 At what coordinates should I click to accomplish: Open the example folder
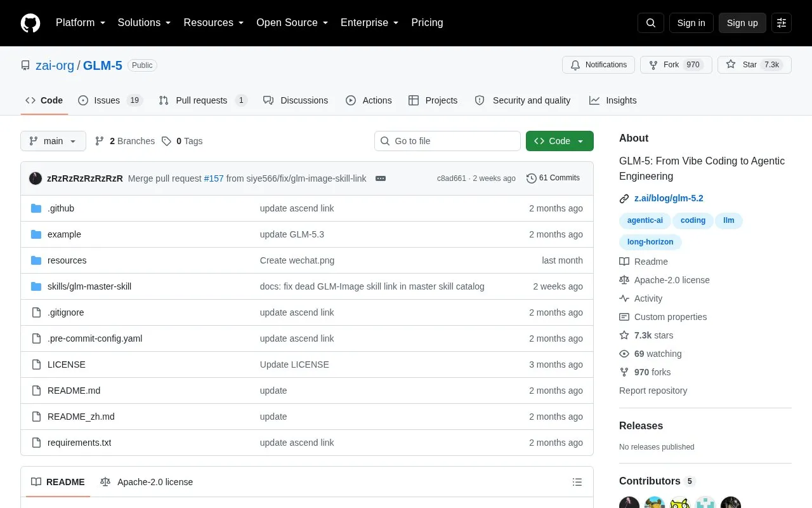(x=64, y=234)
